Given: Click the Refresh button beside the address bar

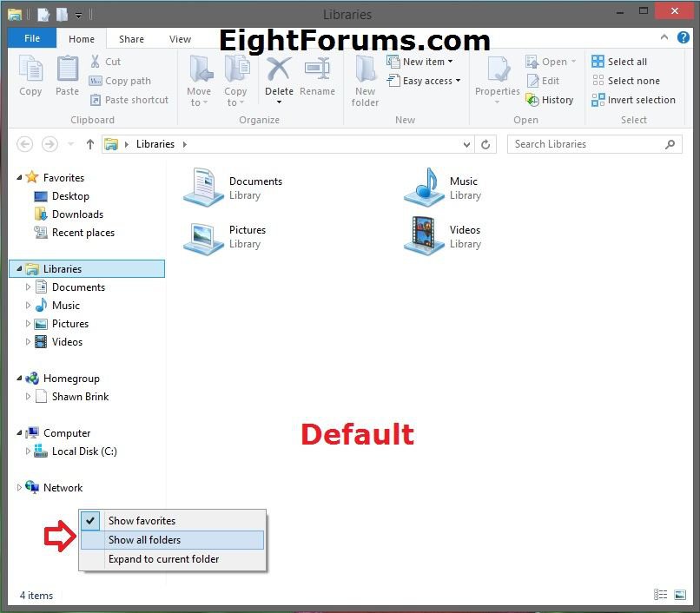Looking at the screenshot, I should coord(486,145).
